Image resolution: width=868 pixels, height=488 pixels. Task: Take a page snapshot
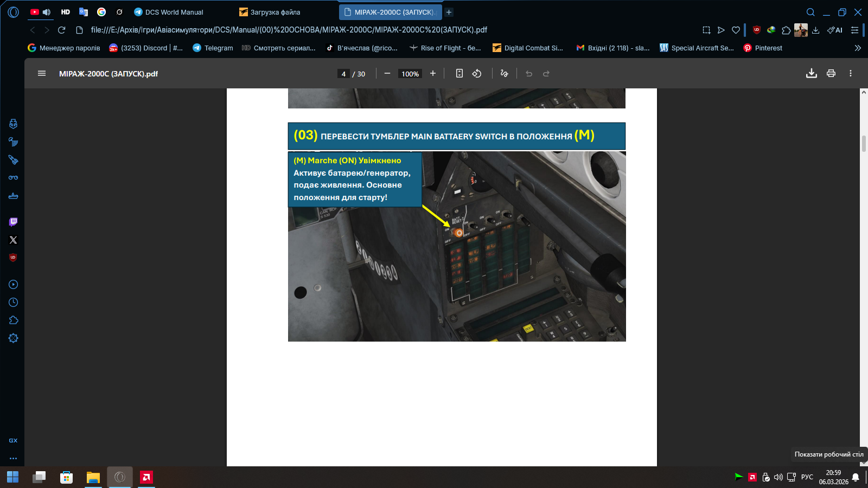[706, 30]
